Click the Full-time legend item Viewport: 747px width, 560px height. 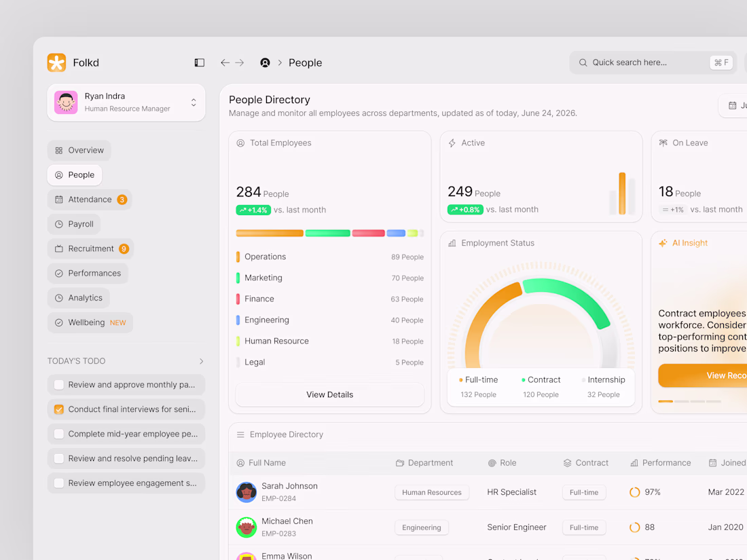[478, 387]
